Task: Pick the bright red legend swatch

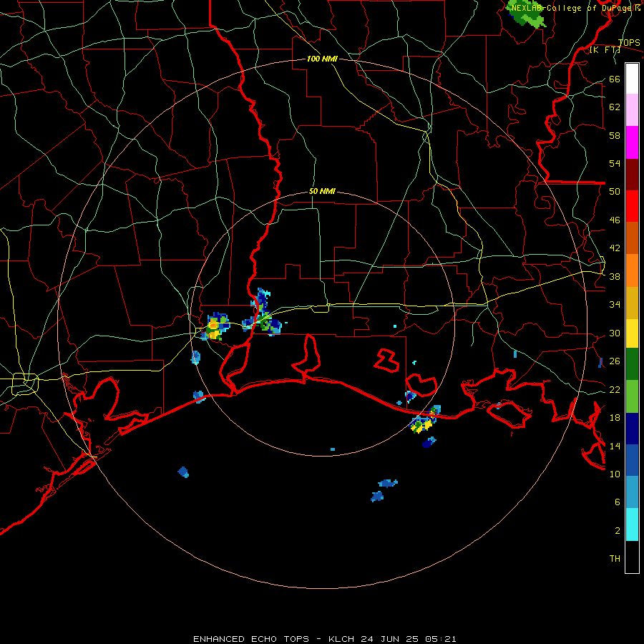Action: coord(632,206)
